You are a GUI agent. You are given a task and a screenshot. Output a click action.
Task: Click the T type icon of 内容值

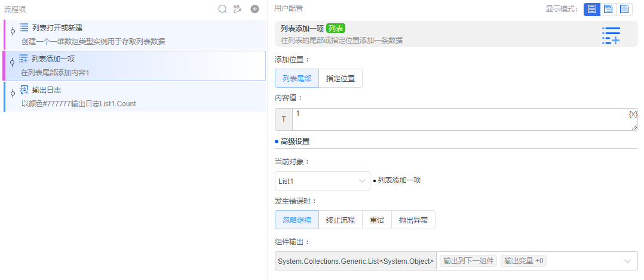click(x=283, y=119)
